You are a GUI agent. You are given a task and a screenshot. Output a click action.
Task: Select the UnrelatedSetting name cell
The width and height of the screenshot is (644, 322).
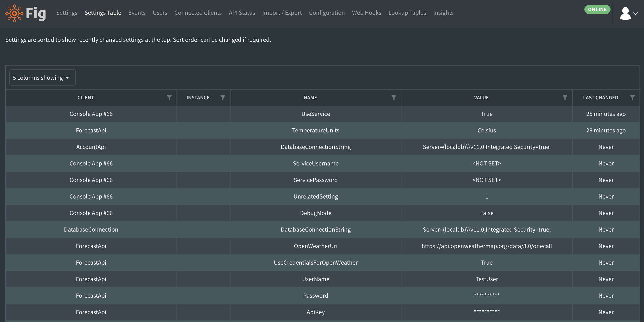pyautogui.click(x=316, y=197)
